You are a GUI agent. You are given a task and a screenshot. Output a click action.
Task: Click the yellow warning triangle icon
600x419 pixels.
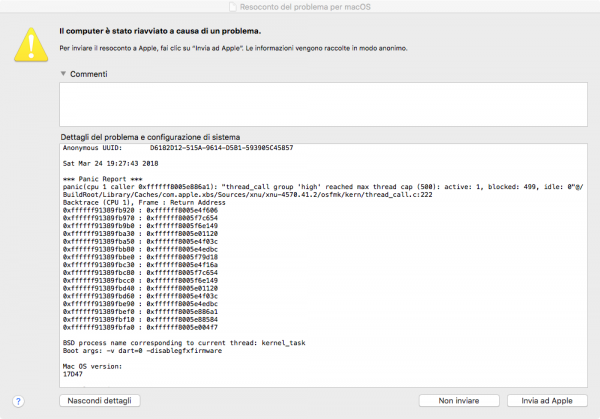coord(31,45)
